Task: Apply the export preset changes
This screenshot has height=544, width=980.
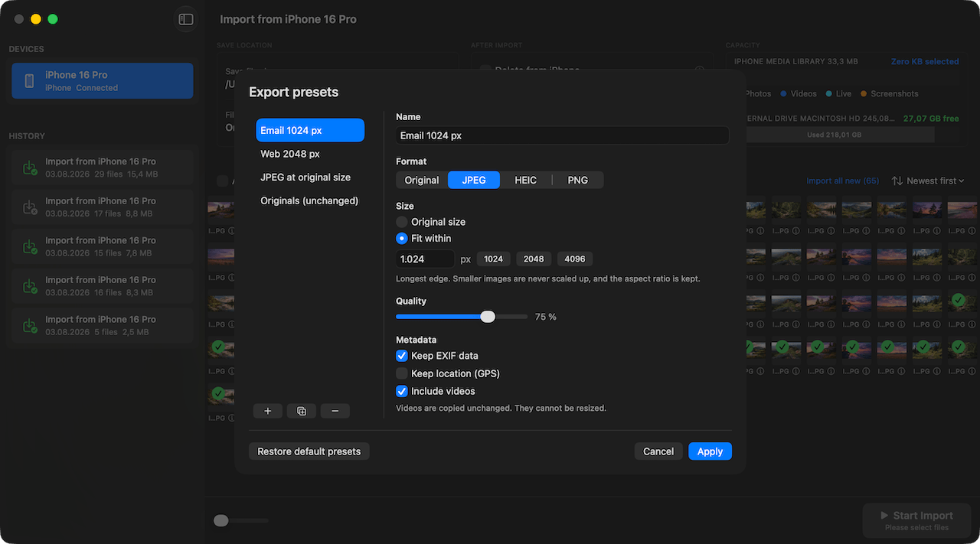Action: (710, 451)
